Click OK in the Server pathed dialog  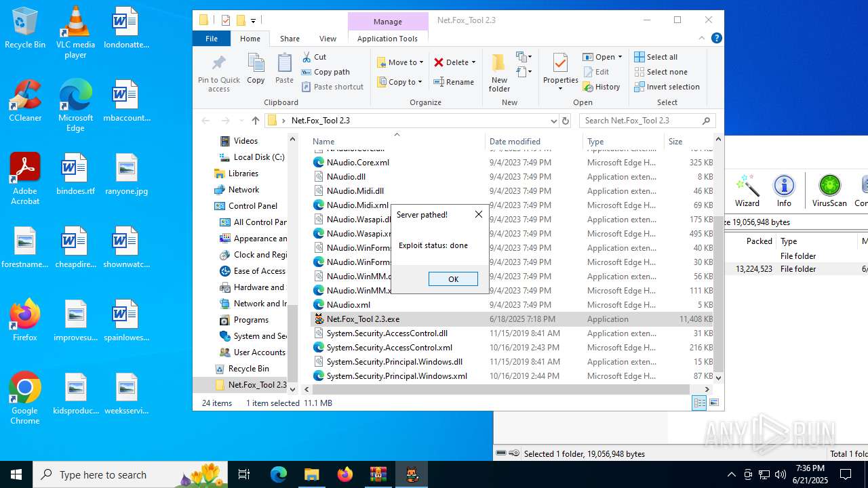coord(453,279)
